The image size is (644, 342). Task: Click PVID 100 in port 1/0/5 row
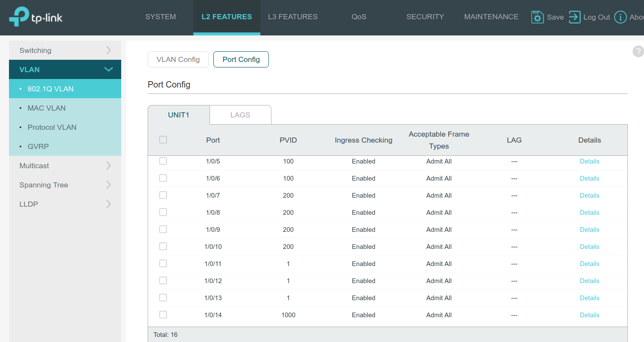[x=288, y=161]
